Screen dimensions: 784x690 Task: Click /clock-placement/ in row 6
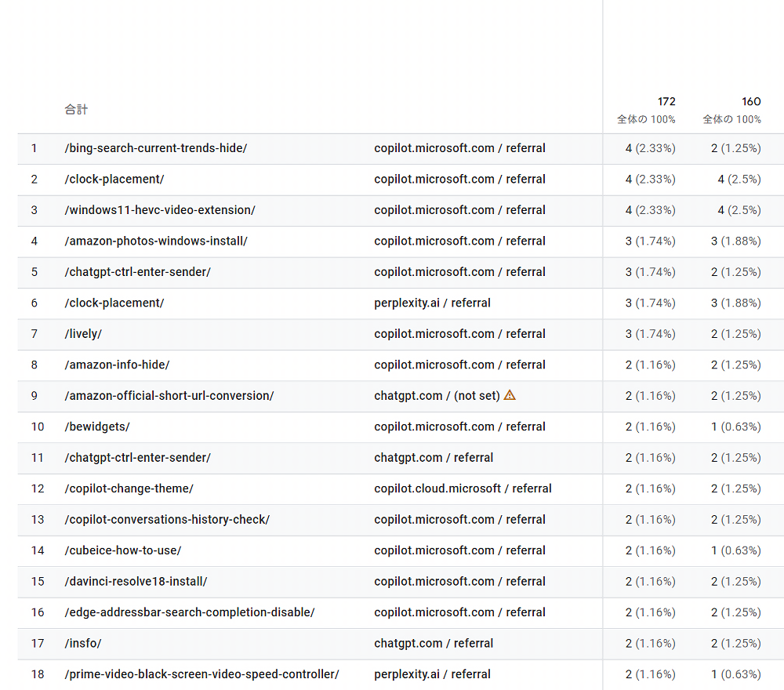coord(114,303)
